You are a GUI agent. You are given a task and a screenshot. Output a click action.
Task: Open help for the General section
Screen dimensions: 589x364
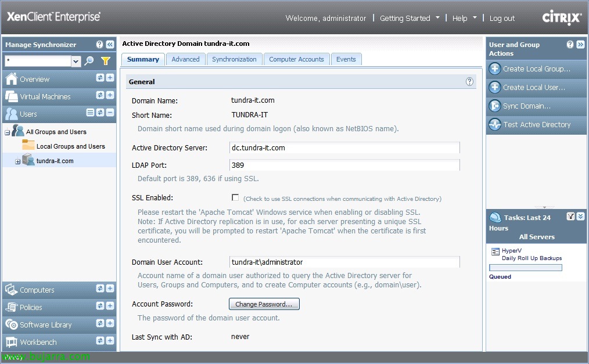click(469, 81)
